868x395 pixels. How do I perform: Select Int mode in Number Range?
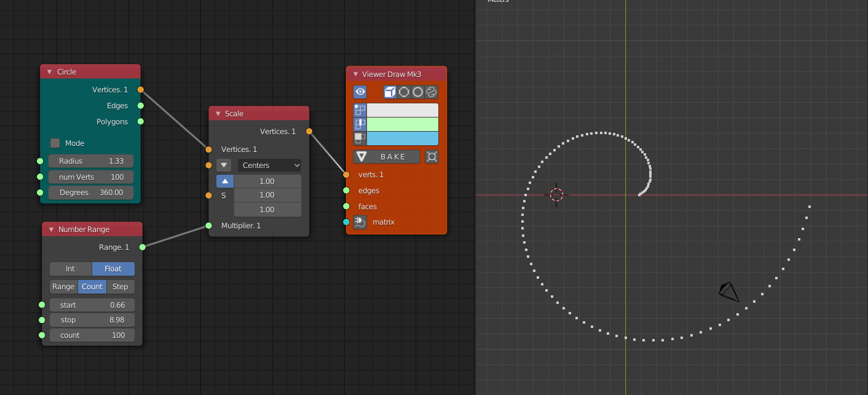[71, 269]
